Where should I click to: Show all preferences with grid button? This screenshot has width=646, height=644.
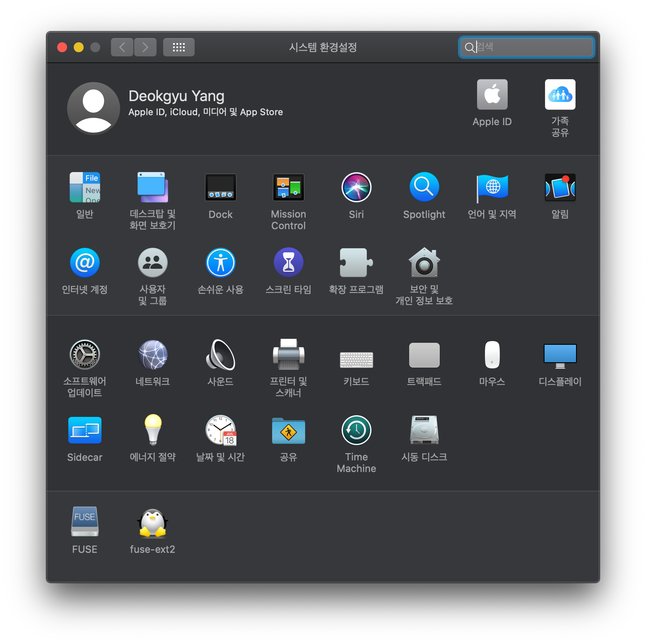(x=179, y=47)
